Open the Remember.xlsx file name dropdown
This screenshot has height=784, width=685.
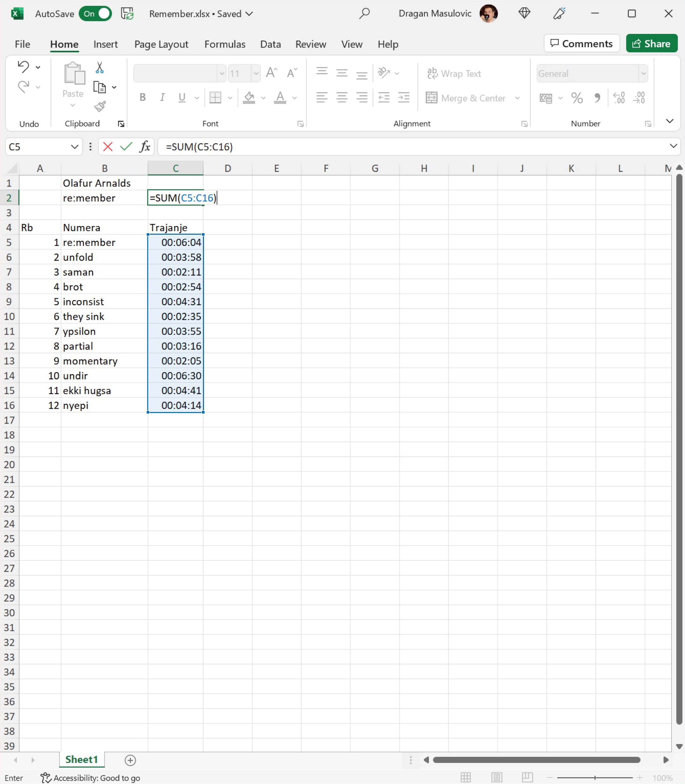pos(249,14)
